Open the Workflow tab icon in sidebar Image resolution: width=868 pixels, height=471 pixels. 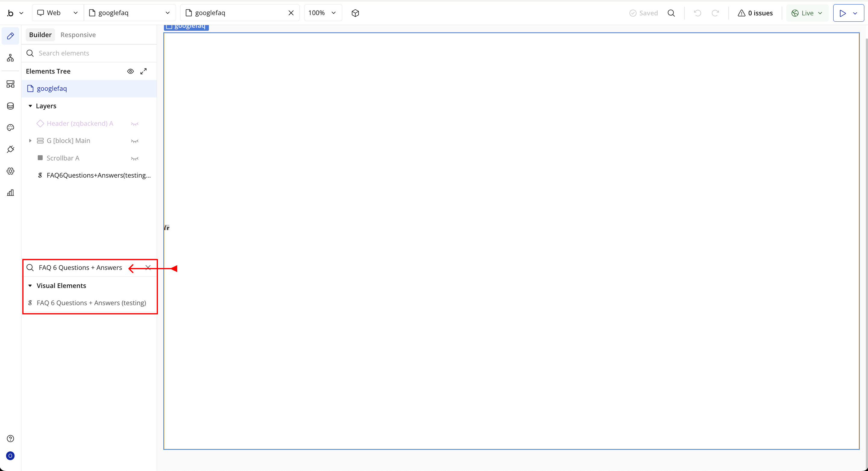tap(11, 58)
